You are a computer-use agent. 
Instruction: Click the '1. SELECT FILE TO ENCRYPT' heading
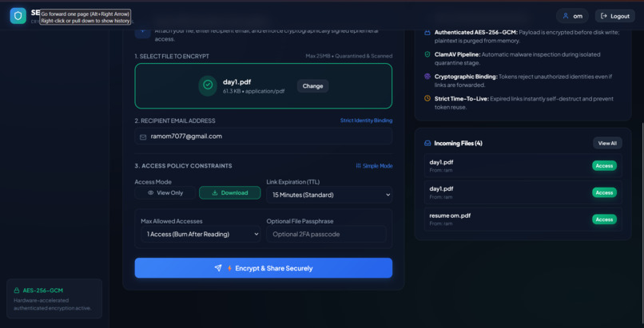pos(172,56)
